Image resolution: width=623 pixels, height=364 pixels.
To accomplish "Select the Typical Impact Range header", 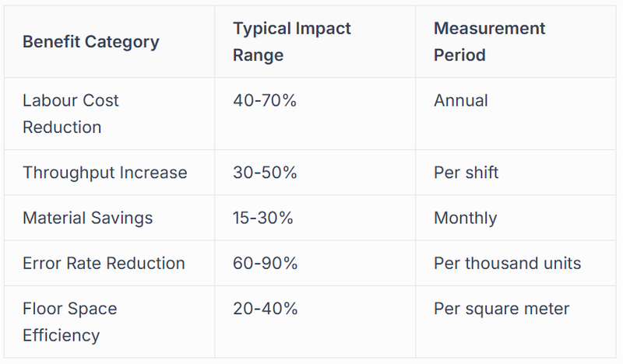I will (x=292, y=42).
